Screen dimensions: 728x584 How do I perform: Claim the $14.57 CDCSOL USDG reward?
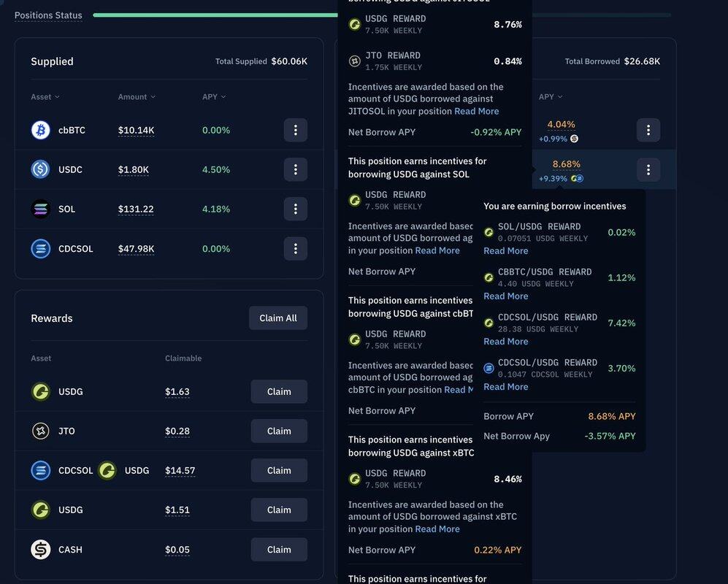click(279, 470)
